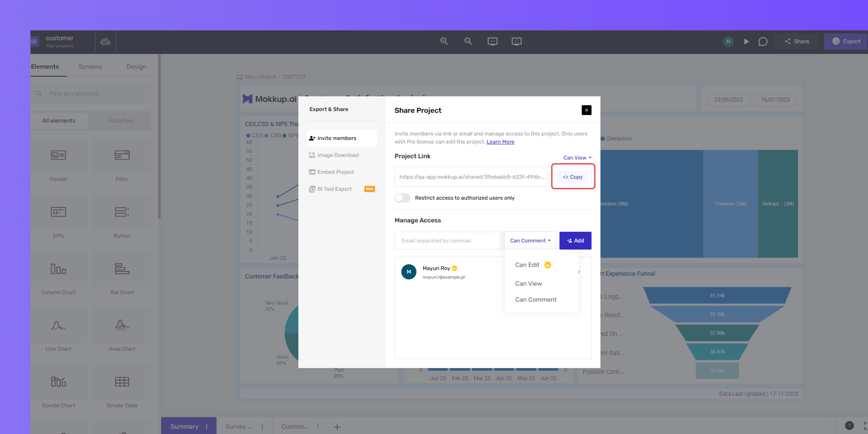Choose Can Comment from permission list
Screen dimensions: 868x434
[x=541, y=299]
